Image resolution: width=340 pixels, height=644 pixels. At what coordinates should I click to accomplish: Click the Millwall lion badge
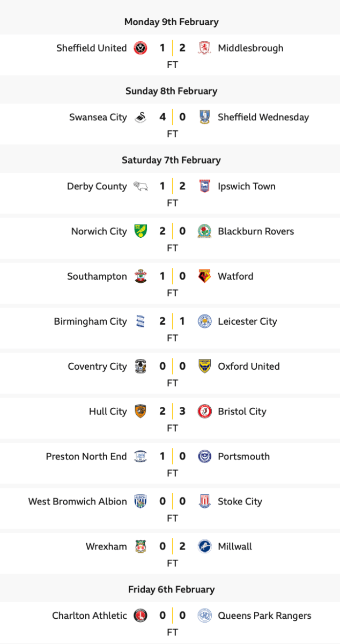pyautogui.click(x=204, y=547)
